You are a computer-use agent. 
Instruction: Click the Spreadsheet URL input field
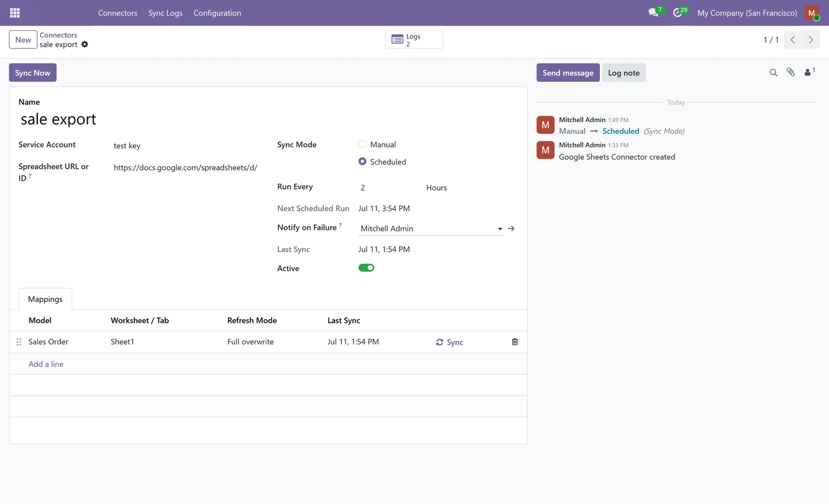(x=186, y=168)
